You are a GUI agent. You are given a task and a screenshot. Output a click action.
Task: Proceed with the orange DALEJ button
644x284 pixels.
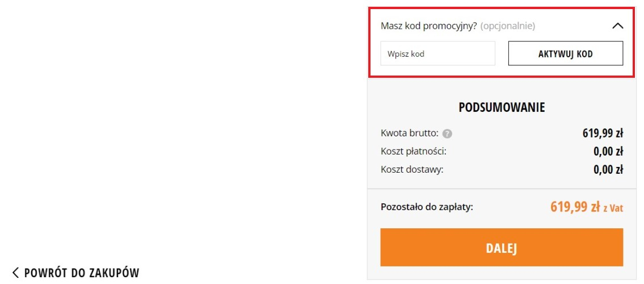pyautogui.click(x=502, y=248)
